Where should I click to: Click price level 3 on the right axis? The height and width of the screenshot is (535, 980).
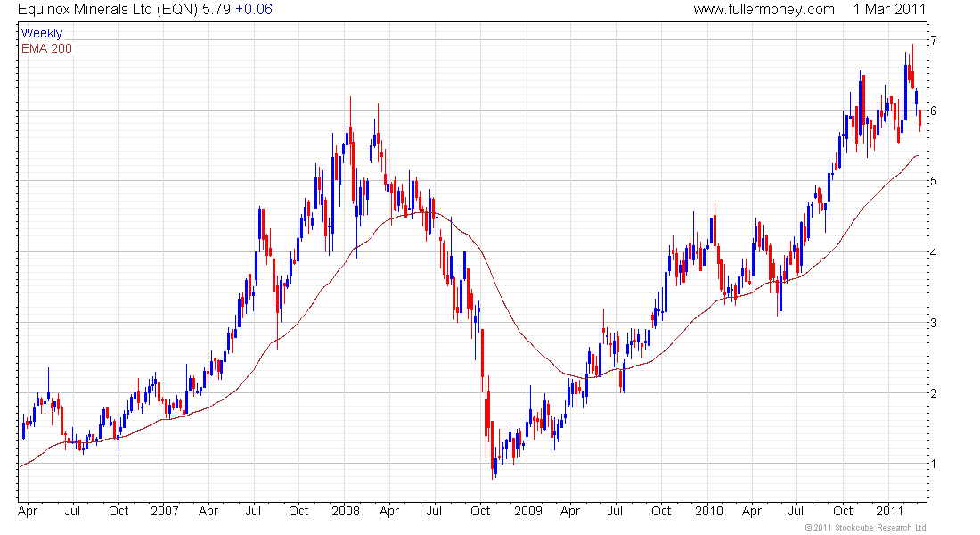pos(933,323)
